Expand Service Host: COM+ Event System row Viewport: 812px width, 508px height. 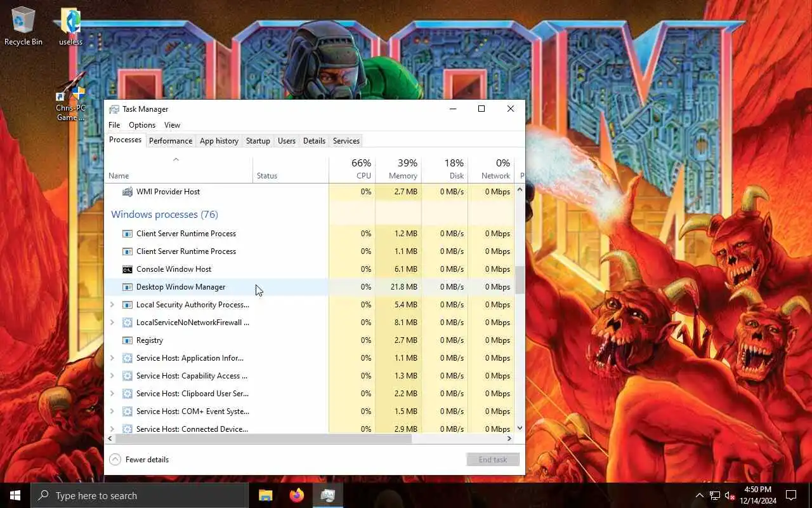112,411
